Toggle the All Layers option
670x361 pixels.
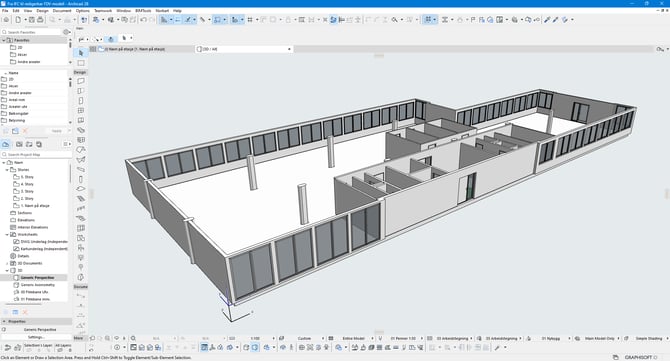point(63,345)
